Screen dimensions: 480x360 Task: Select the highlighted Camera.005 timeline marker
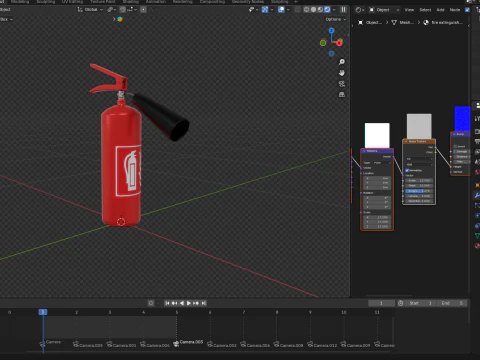189,342
